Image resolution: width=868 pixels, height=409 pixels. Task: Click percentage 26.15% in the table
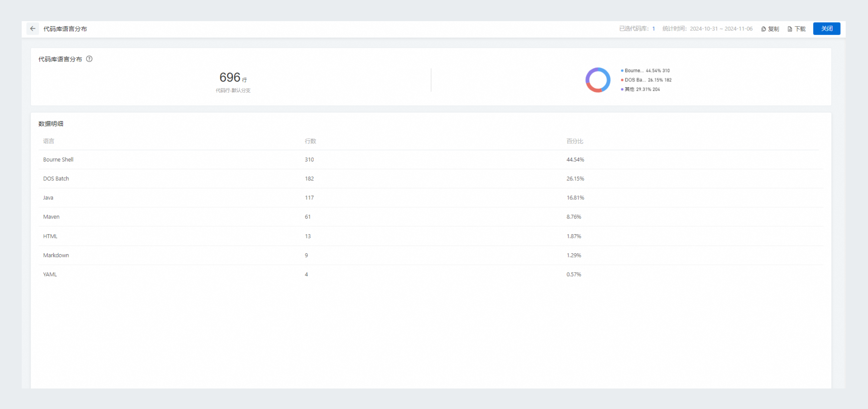click(575, 179)
